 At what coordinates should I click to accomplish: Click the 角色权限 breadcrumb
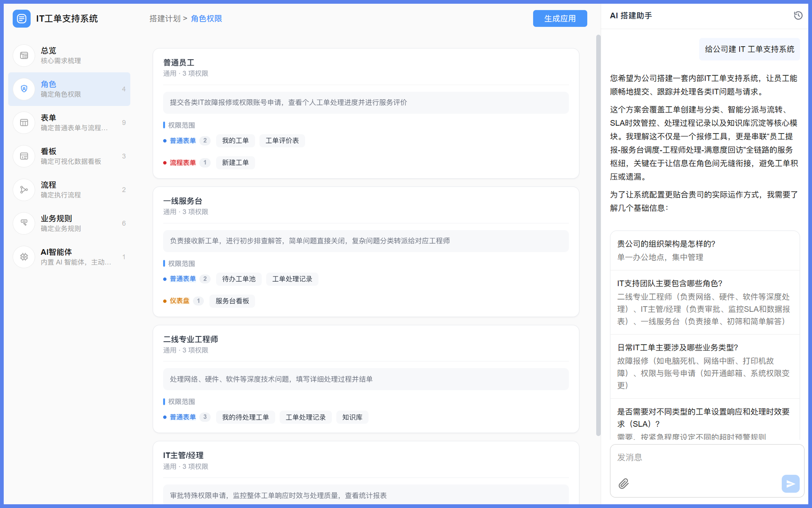[206, 18]
